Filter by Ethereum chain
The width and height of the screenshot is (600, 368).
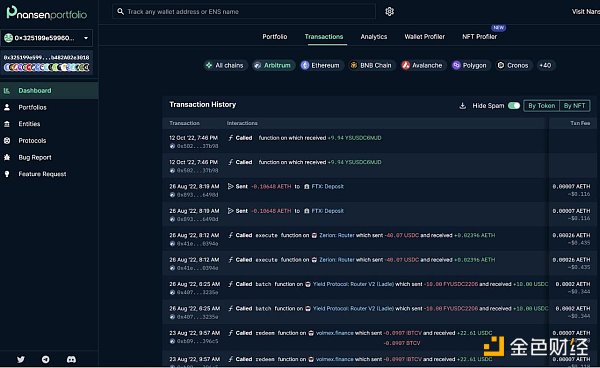click(x=321, y=65)
